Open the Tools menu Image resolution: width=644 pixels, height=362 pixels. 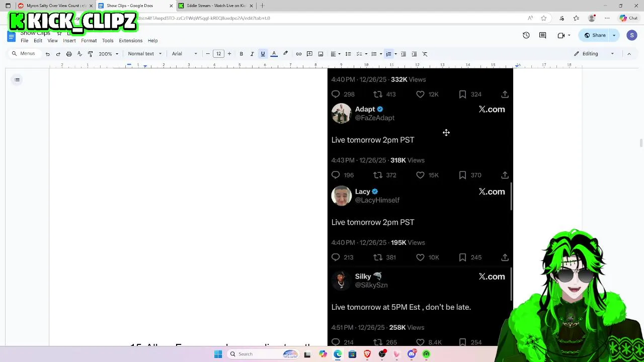108,41
